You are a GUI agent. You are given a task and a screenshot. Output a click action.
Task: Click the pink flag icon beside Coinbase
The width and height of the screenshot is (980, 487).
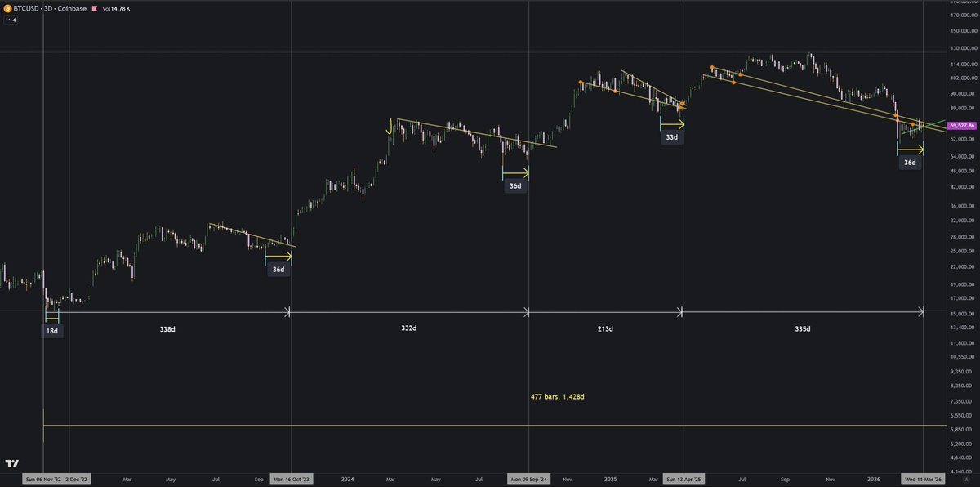pos(94,8)
